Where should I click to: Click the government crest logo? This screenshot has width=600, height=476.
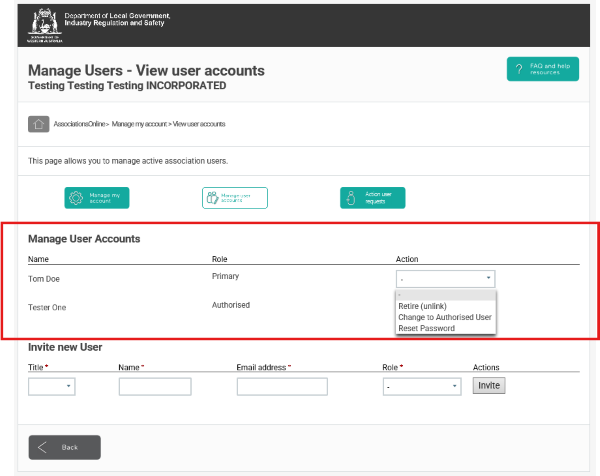(44, 25)
